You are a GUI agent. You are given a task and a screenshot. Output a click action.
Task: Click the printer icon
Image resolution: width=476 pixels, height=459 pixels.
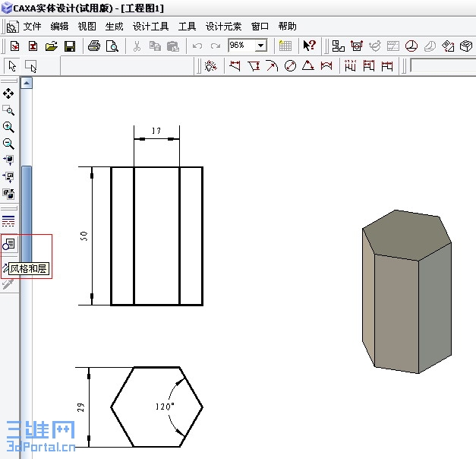coord(94,46)
